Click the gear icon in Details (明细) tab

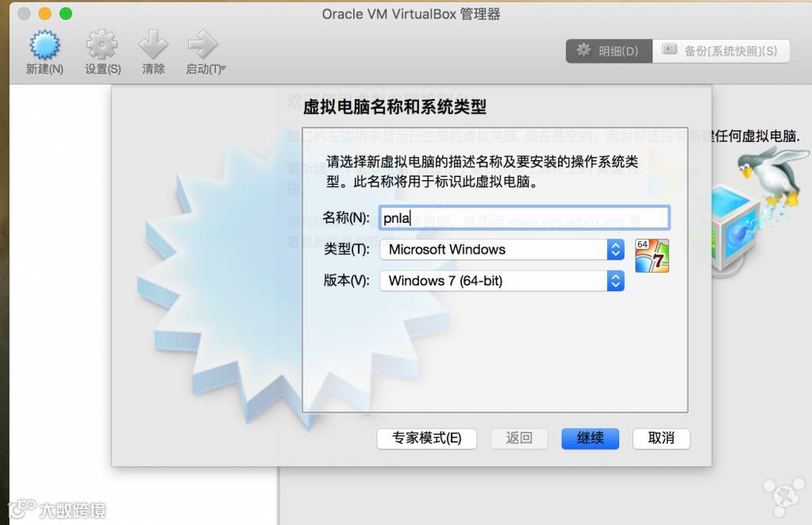click(x=583, y=50)
